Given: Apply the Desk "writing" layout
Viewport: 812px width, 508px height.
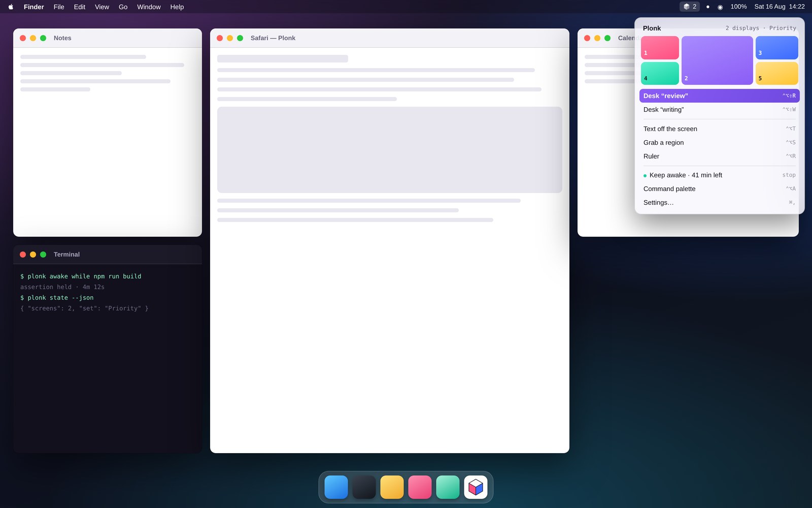Looking at the screenshot, I should (719, 109).
